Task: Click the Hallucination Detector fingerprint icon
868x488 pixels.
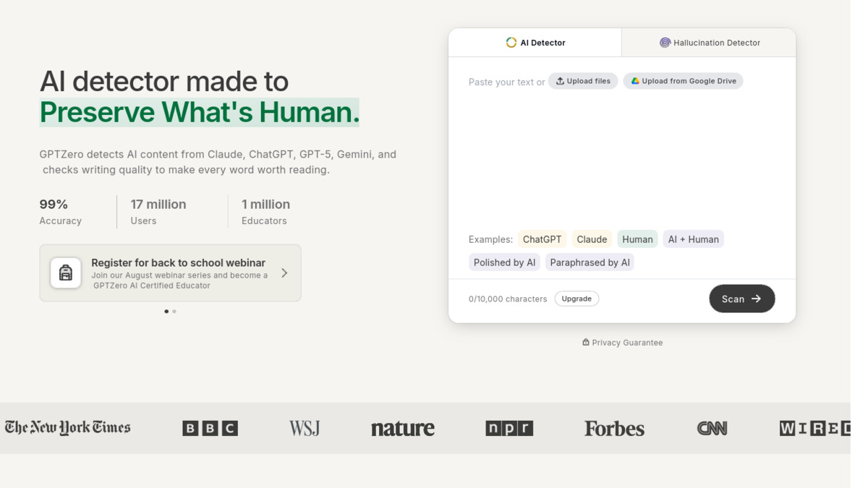Action: (x=665, y=43)
